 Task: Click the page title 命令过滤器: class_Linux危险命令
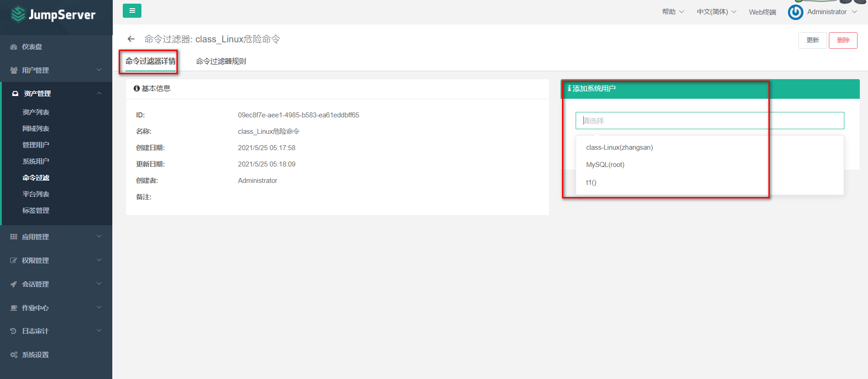click(212, 39)
